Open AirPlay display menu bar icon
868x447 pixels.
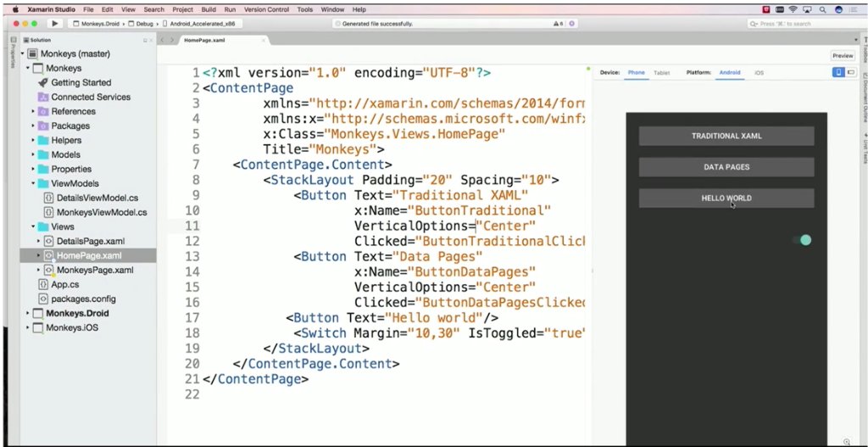tap(808, 9)
